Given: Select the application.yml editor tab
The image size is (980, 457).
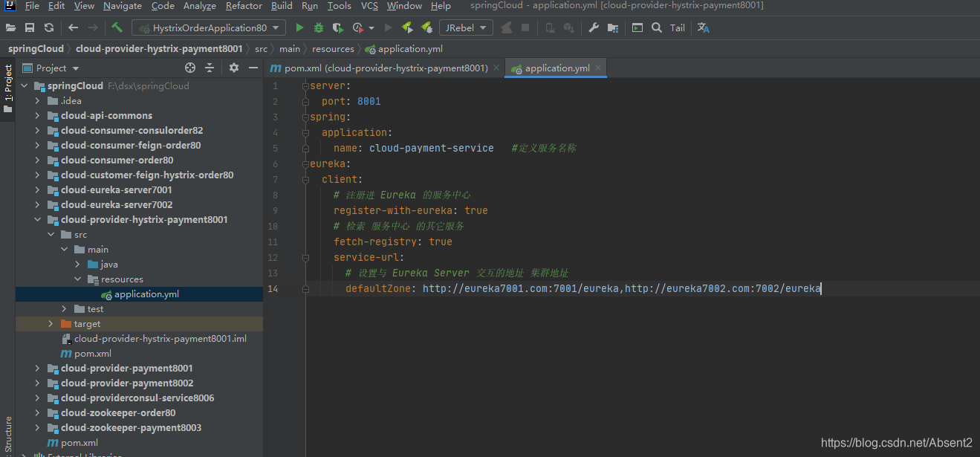Looking at the screenshot, I should tap(556, 68).
